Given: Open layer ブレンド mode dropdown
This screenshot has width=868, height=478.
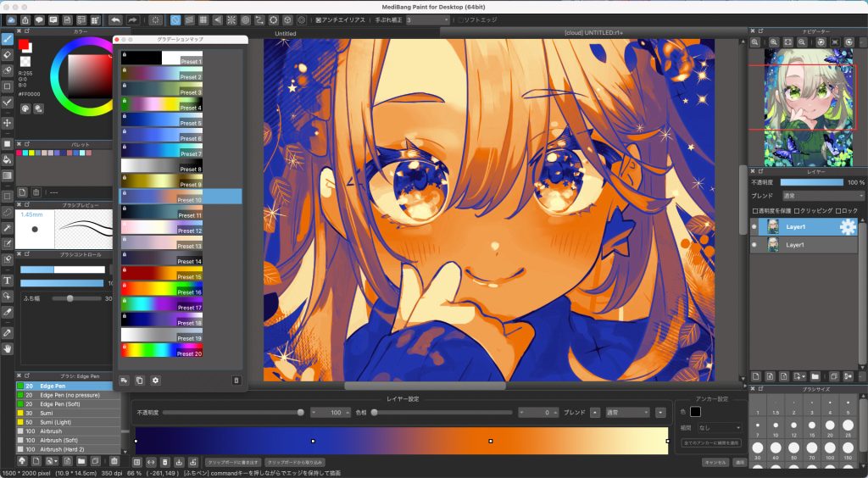Looking at the screenshot, I should 822,196.
